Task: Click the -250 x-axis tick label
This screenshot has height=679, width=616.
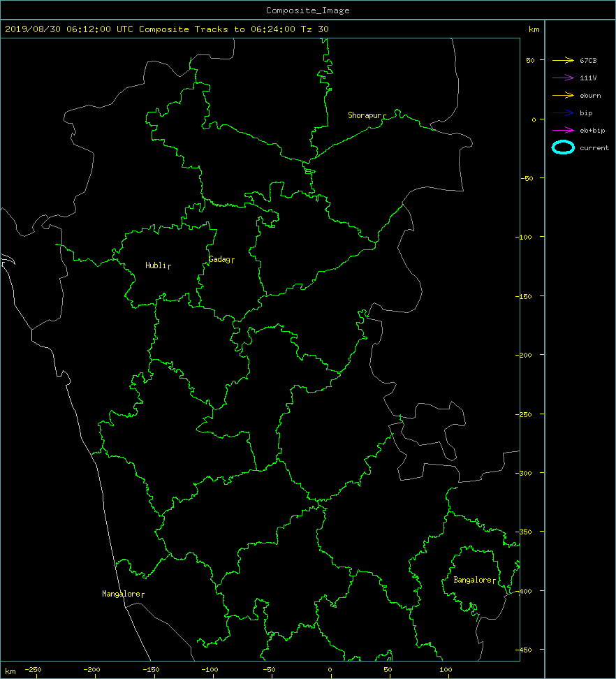Action: [33, 669]
